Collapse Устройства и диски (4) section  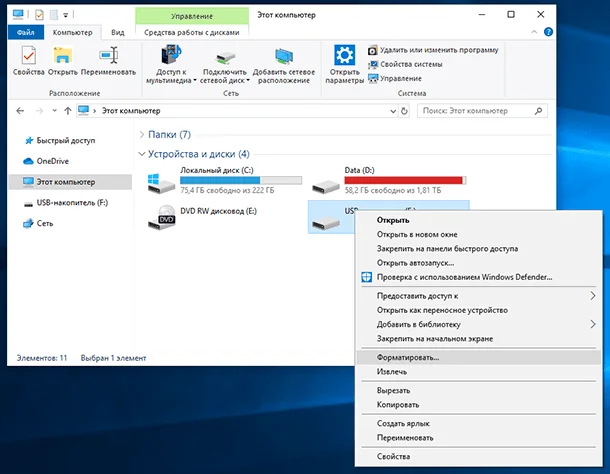tap(142, 154)
